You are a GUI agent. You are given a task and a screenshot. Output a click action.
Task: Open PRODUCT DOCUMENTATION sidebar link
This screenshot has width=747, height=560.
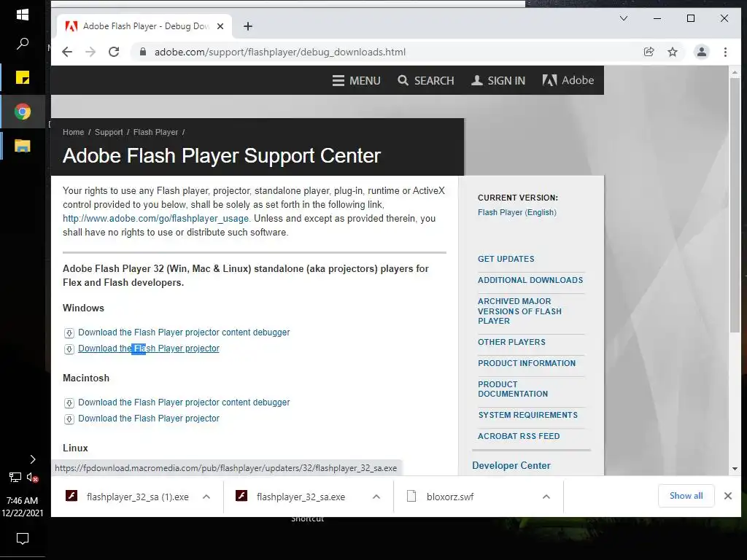point(513,389)
